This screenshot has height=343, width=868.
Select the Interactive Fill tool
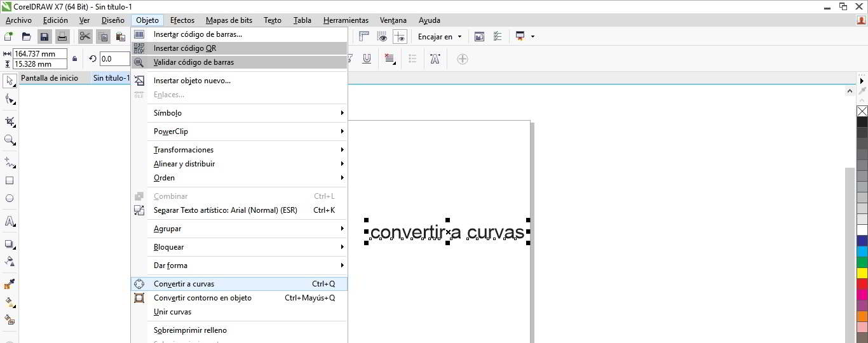coord(10,302)
